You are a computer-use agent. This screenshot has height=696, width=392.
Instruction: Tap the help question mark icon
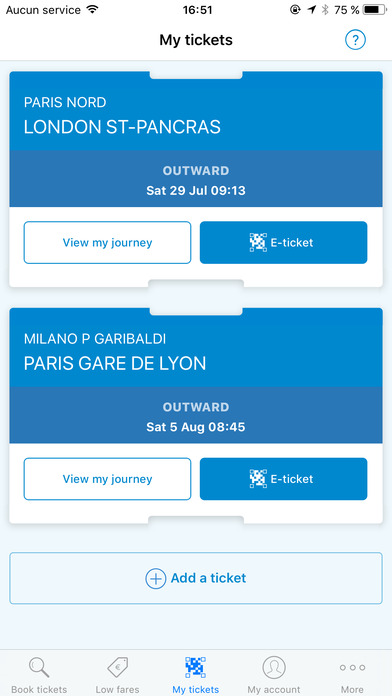pyautogui.click(x=355, y=40)
